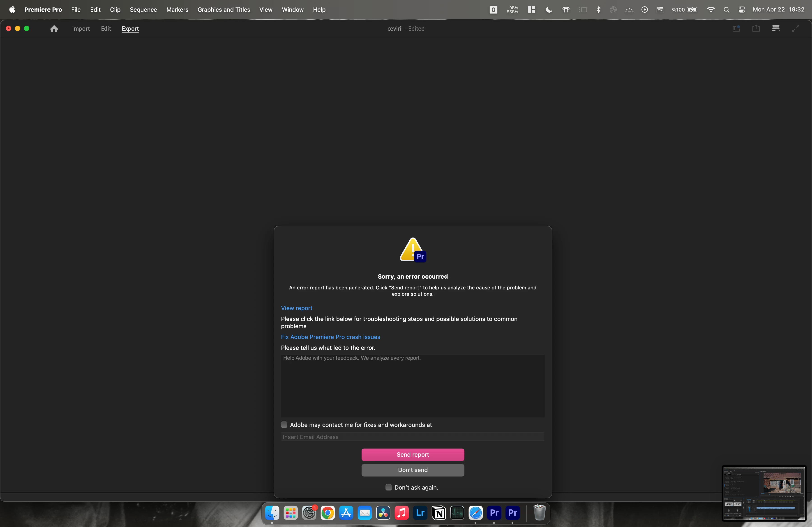Screen dimensions: 812x527
Task: Open Lightroom from the dock
Action: tap(420, 513)
